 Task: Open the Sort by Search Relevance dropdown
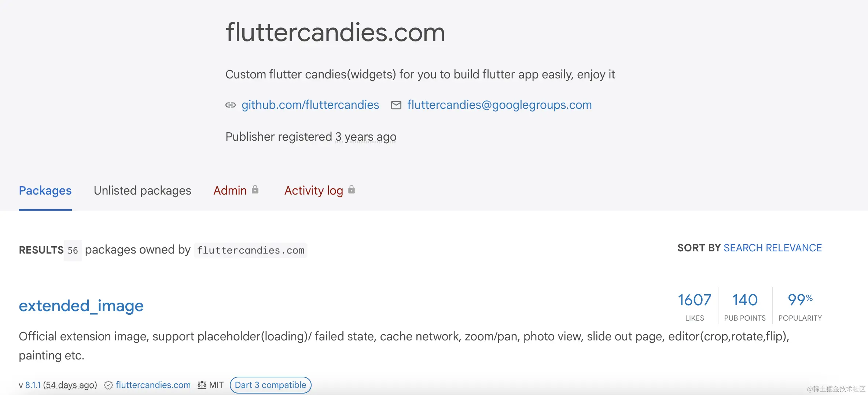773,248
